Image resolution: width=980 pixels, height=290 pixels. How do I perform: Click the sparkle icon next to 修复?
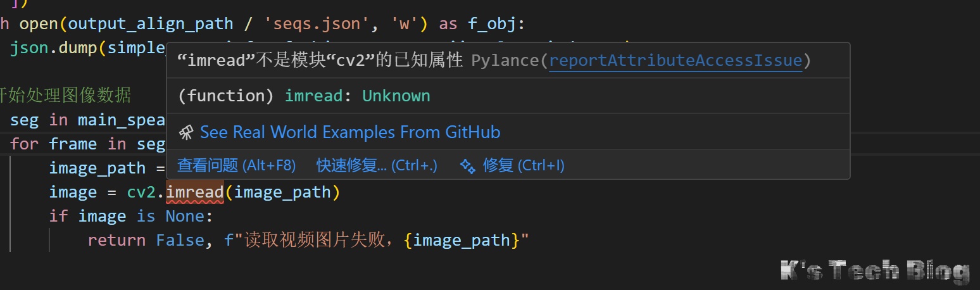[x=468, y=166]
